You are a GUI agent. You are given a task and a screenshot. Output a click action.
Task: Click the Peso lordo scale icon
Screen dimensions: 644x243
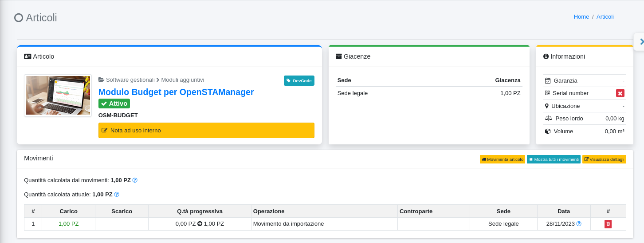tap(549, 118)
